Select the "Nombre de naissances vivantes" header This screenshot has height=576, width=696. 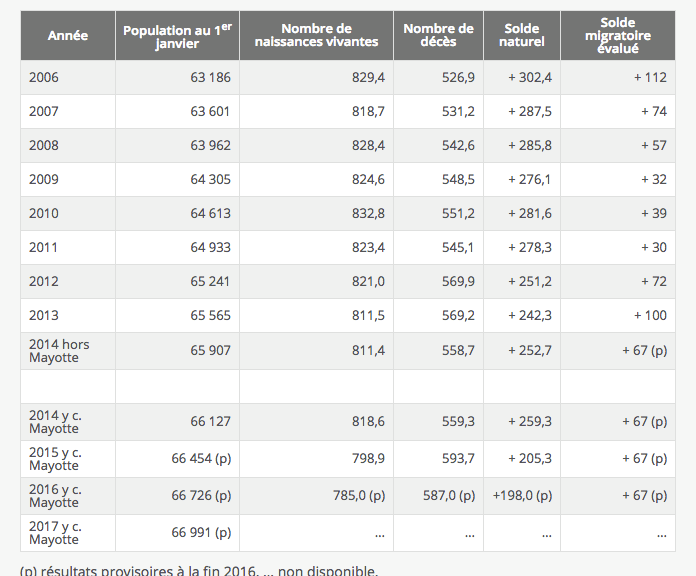(x=316, y=35)
